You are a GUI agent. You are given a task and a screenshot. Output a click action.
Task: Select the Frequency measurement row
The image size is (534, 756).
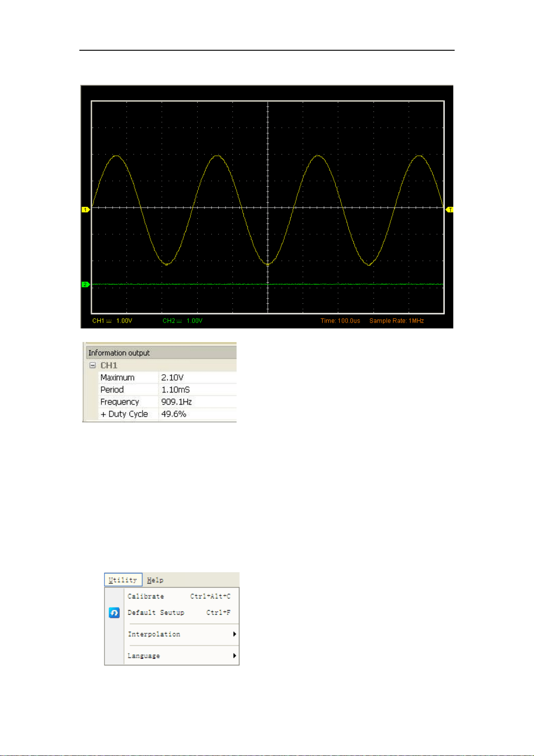tap(167, 402)
